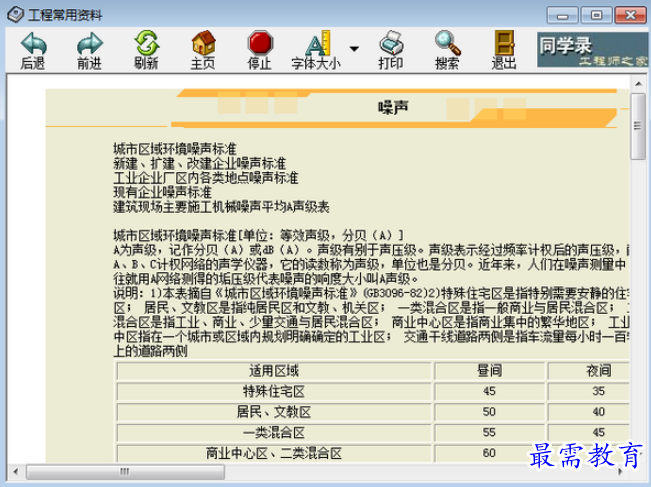Click the red 停止 stop icon

click(x=260, y=43)
